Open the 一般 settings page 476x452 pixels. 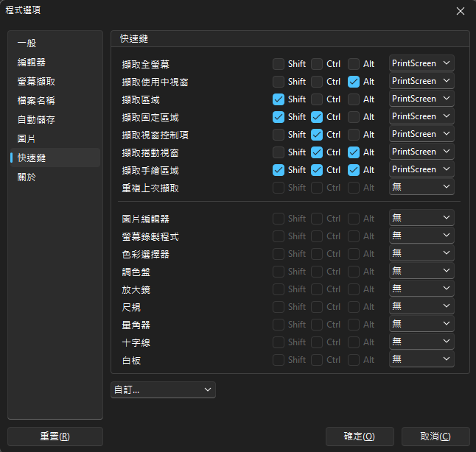pos(55,43)
